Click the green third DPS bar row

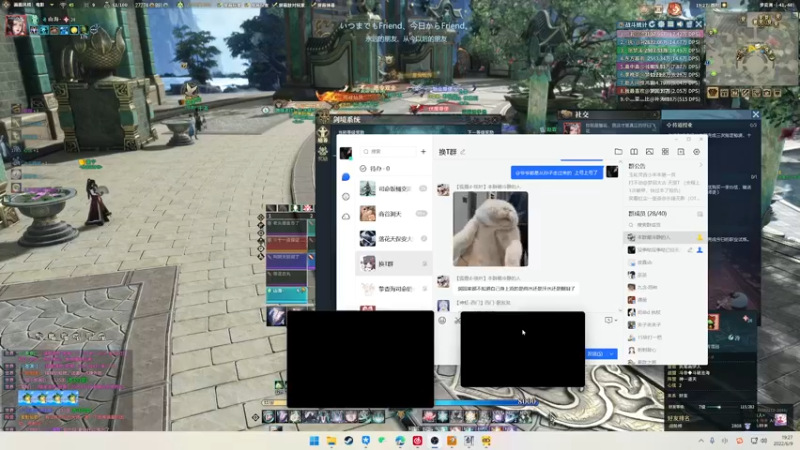(660, 51)
